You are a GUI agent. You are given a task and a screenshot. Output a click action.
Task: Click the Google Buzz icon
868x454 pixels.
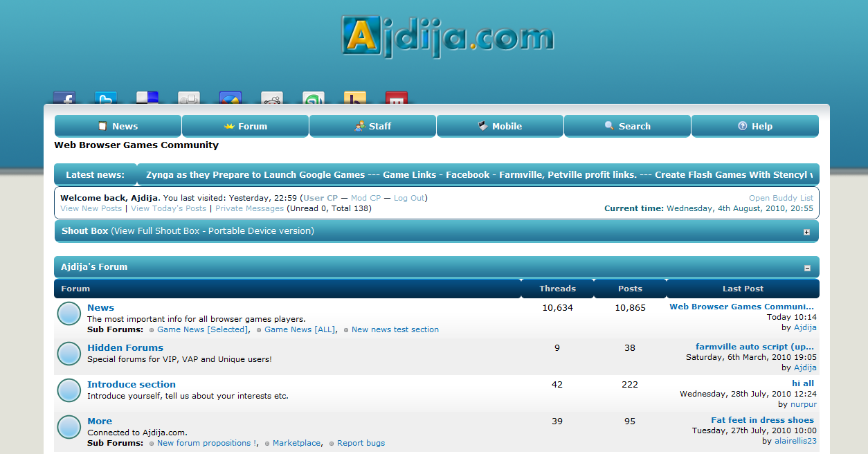point(230,98)
